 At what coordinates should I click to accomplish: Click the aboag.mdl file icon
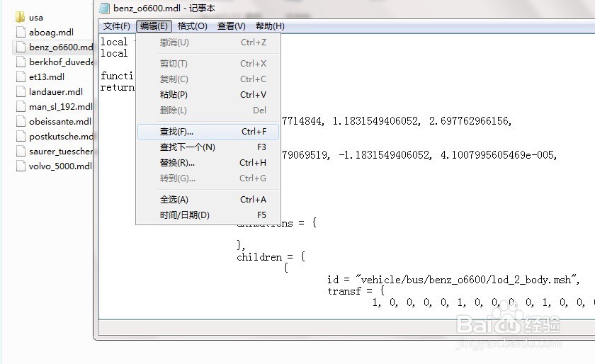tap(21, 33)
